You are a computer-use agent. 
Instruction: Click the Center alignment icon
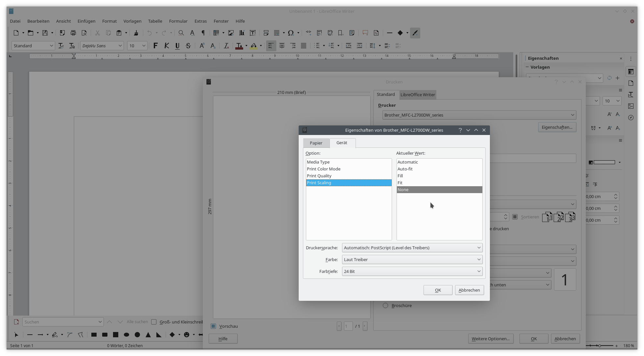pos(282,46)
